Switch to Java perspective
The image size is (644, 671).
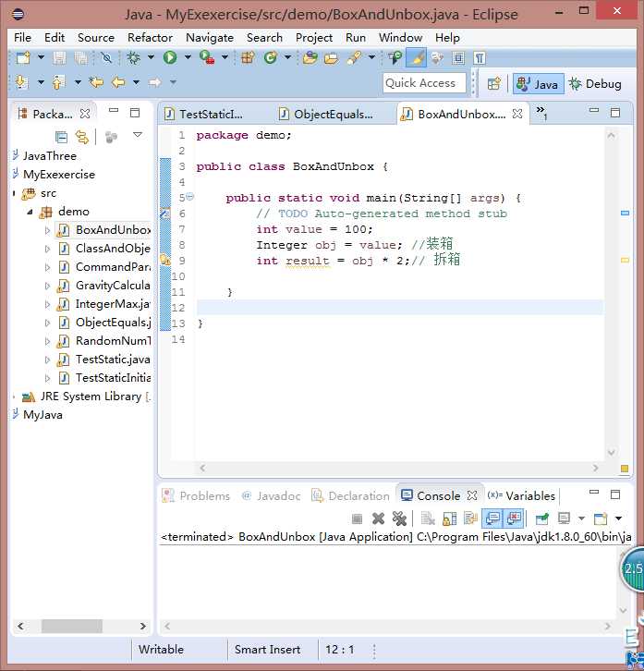click(x=538, y=84)
